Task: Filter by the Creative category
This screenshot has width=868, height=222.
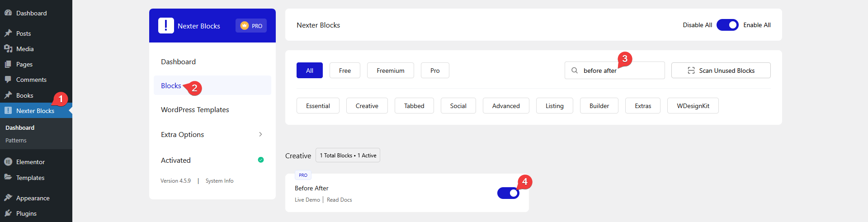Action: click(367, 106)
